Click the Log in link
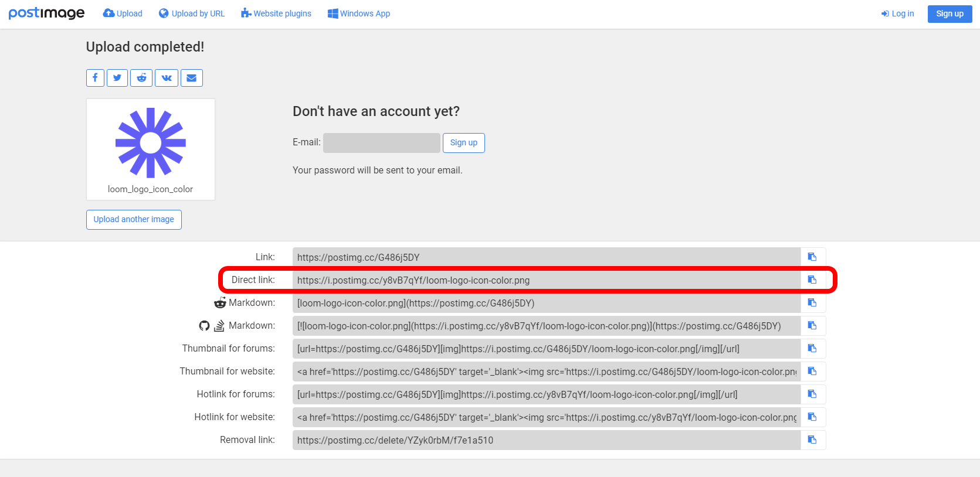Image resolution: width=980 pixels, height=477 pixels. (897, 13)
